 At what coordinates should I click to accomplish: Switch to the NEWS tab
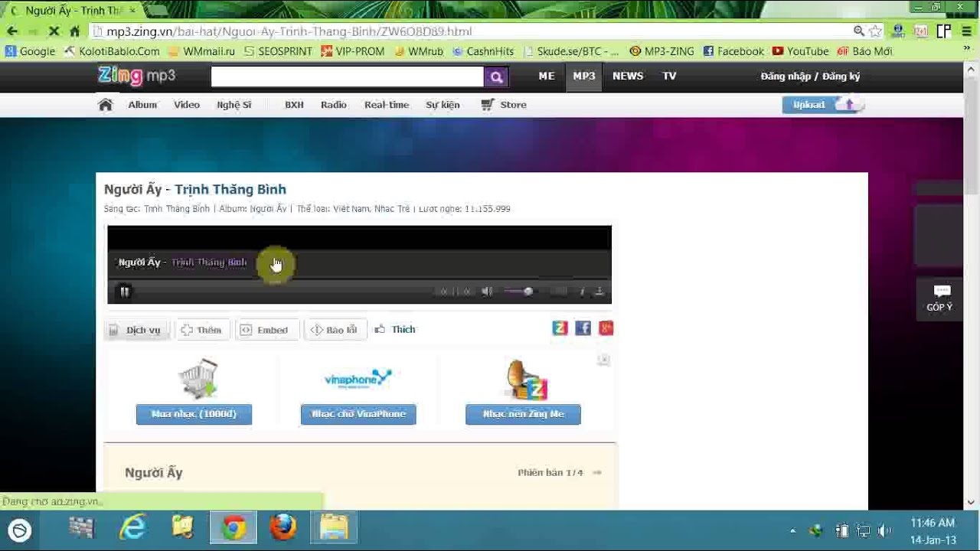coord(628,76)
